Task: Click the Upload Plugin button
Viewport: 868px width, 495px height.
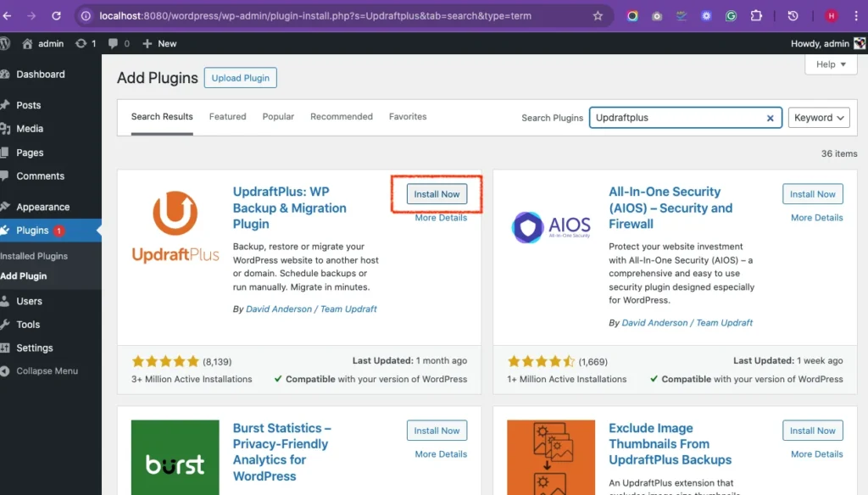Action: pos(240,77)
